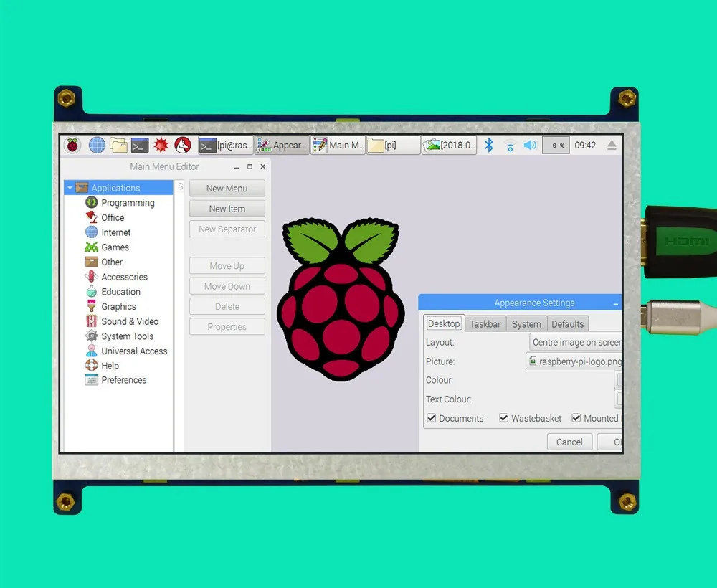Screen dimensions: 717x588
Task: Select Education in the menu tree
Action: tap(120, 292)
